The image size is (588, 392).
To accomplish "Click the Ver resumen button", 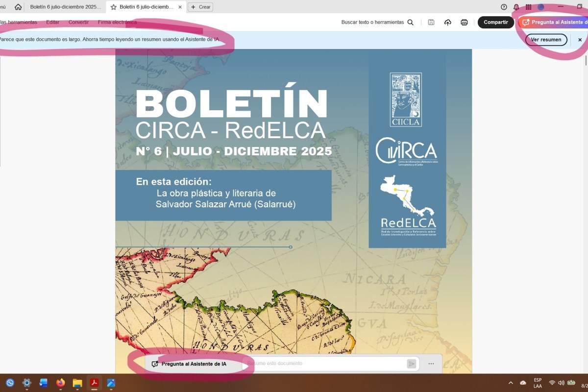I will pos(546,40).
